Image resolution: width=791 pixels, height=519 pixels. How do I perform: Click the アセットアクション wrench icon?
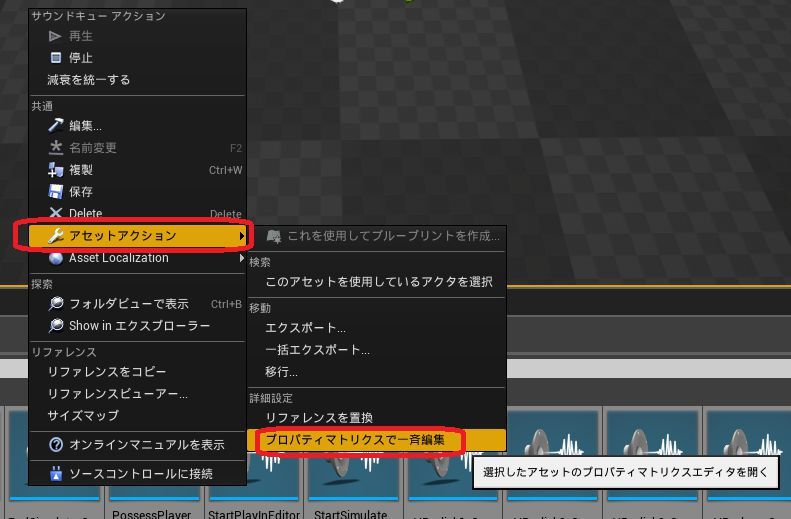pos(55,236)
